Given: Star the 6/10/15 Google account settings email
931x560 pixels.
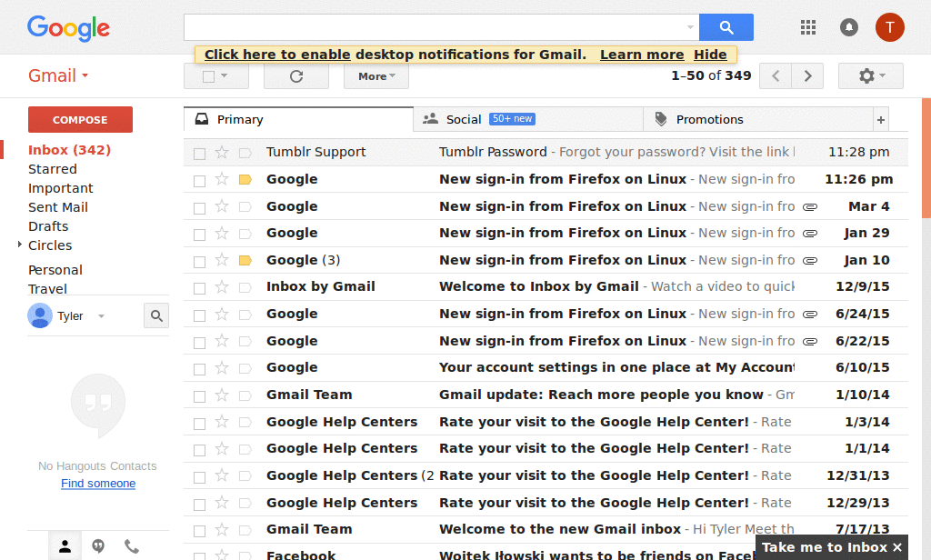Looking at the screenshot, I should (222, 368).
